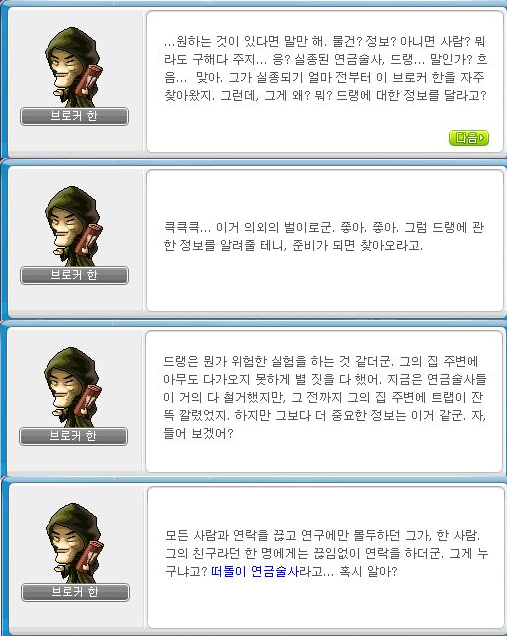Image resolution: width=507 pixels, height=636 pixels.
Task: Click the NPC portrait beside the 드랭은 뭔가 위험한 message
Action: 73,387
